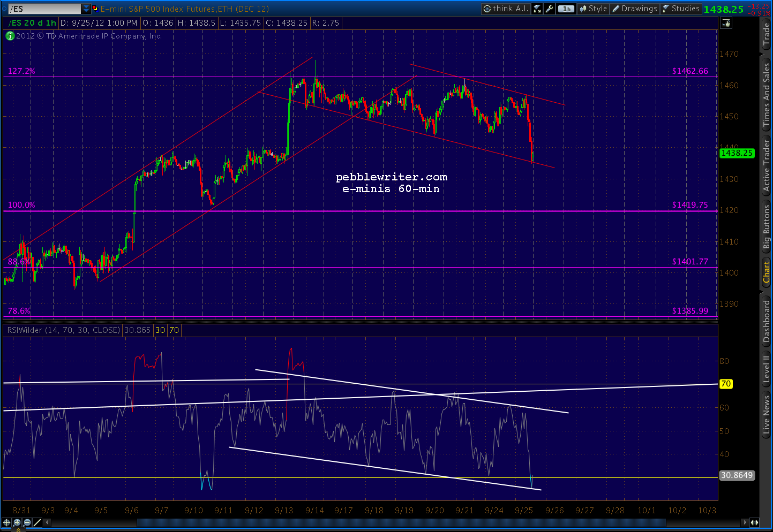
Task: Select the trendline drawing tool
Action: 37,522
